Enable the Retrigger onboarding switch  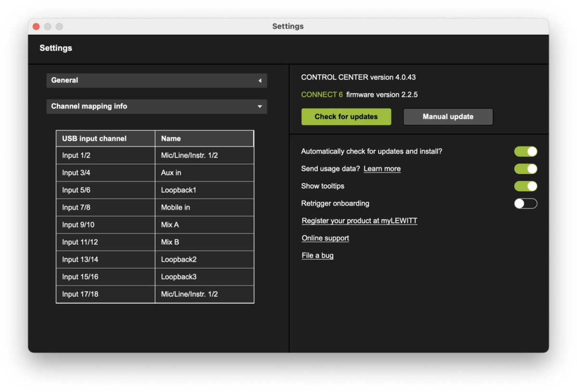(x=526, y=203)
